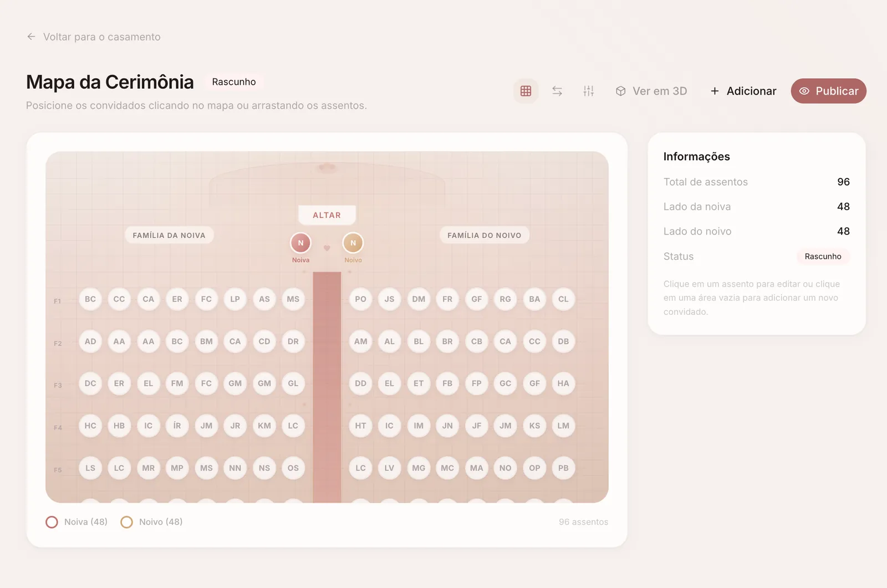Select the Noiva seat at the altar

300,243
